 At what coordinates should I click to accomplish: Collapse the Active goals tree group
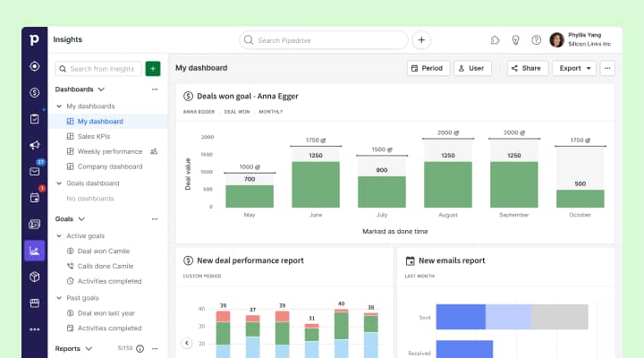click(59, 235)
